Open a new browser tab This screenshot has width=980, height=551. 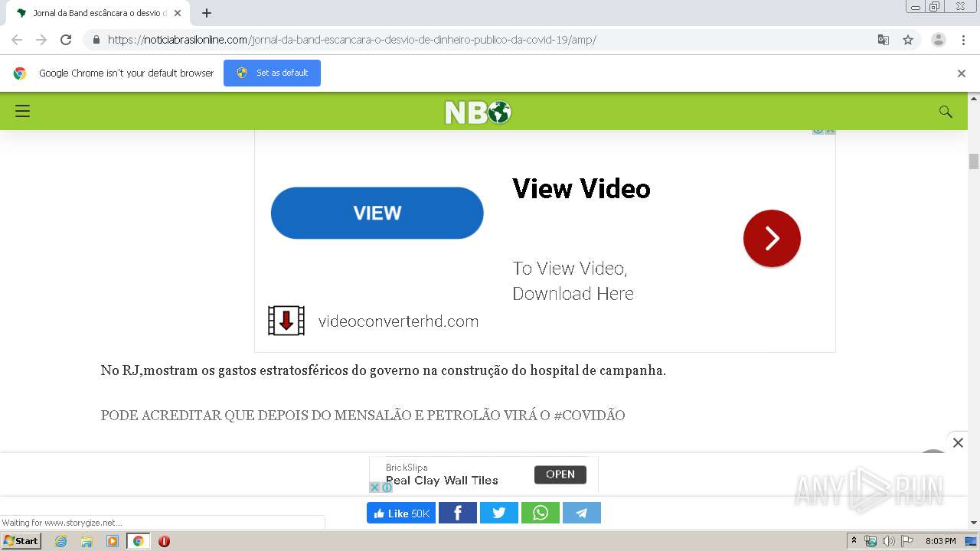point(207,13)
